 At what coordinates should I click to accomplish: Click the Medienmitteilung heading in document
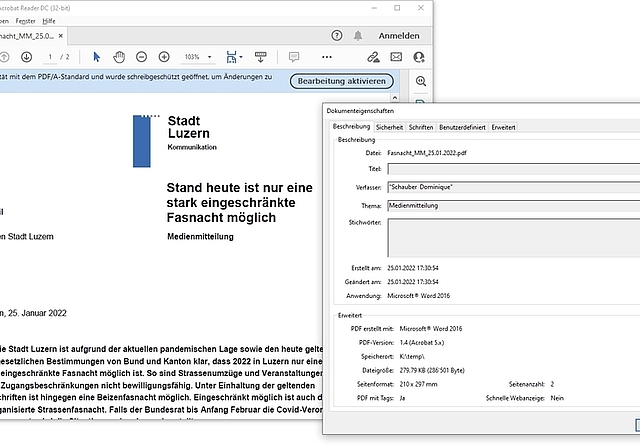point(200,237)
